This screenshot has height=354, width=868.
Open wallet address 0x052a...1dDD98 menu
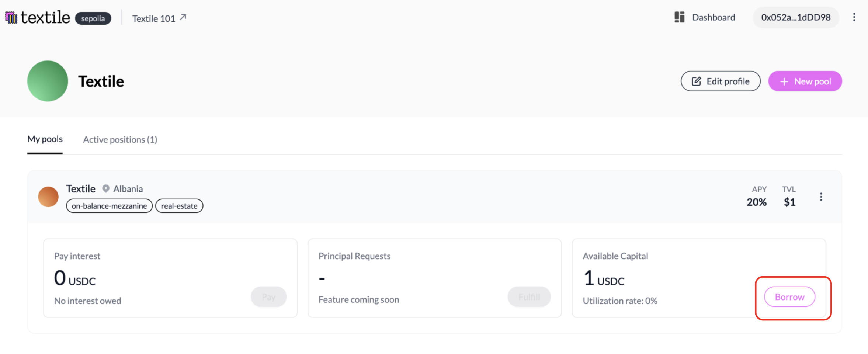796,17
